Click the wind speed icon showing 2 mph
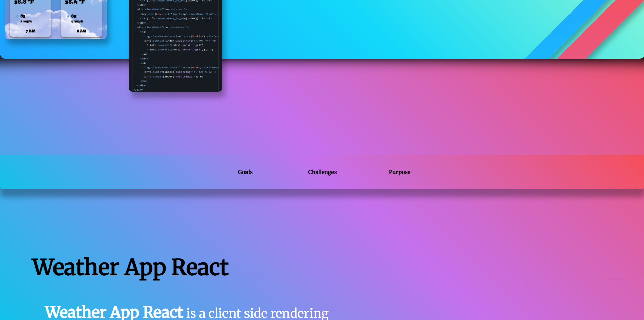This screenshot has height=320, width=644. (x=17, y=21)
